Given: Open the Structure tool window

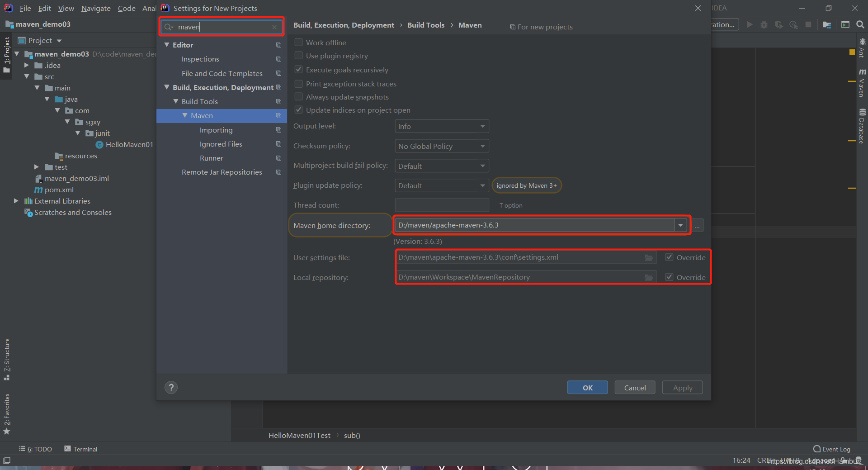Looking at the screenshot, I should [x=7, y=359].
